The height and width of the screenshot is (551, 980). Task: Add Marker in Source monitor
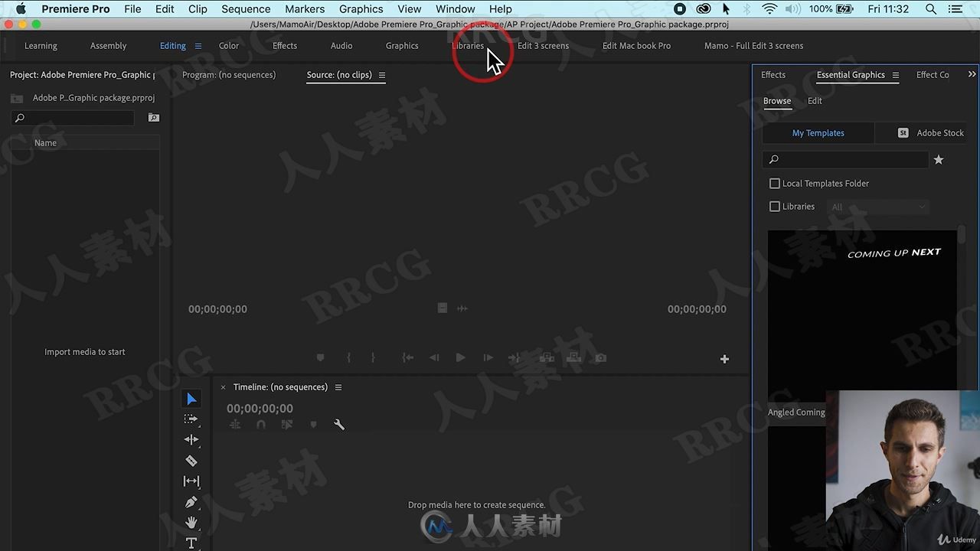321,357
